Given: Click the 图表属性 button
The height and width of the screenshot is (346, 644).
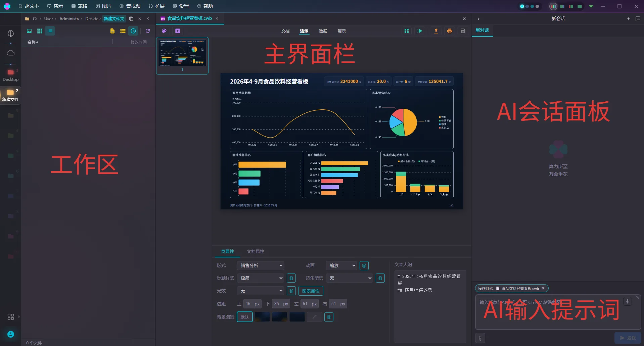Looking at the screenshot, I should [x=311, y=291].
